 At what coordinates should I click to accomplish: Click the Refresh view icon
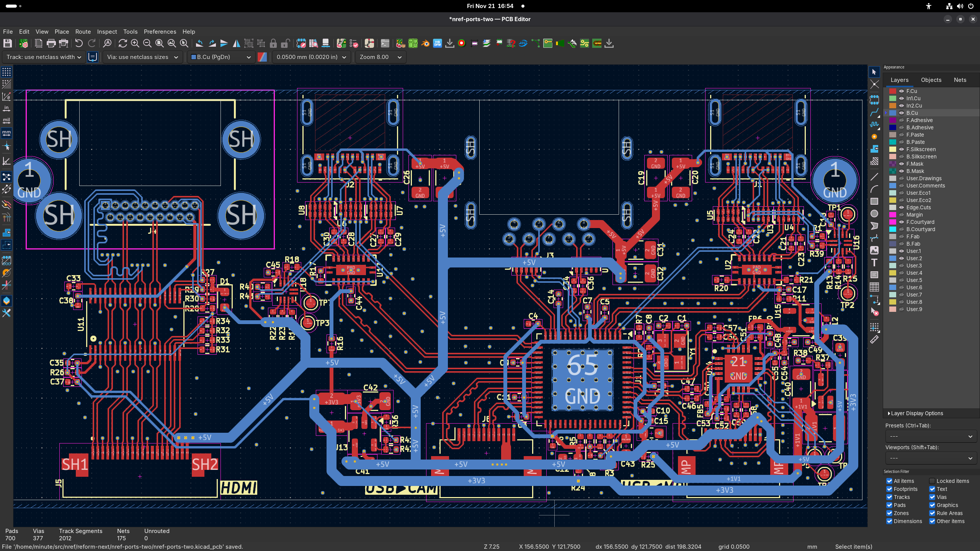[122, 43]
